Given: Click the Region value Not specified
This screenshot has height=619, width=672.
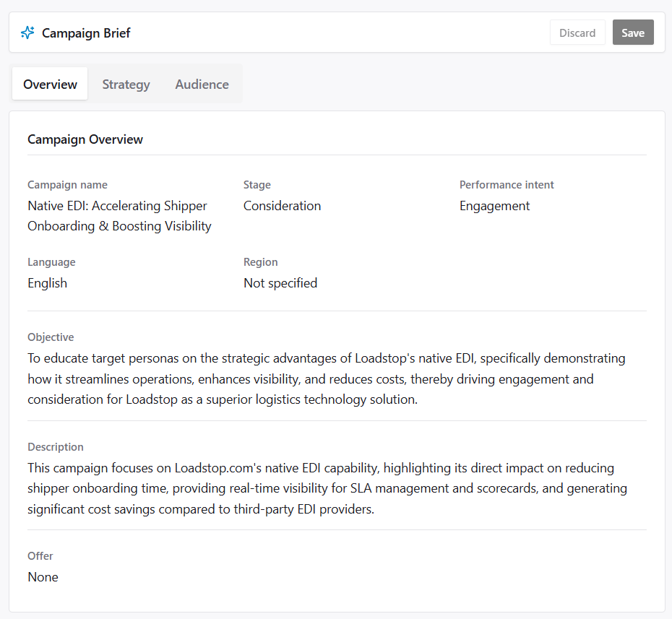Looking at the screenshot, I should coord(280,283).
